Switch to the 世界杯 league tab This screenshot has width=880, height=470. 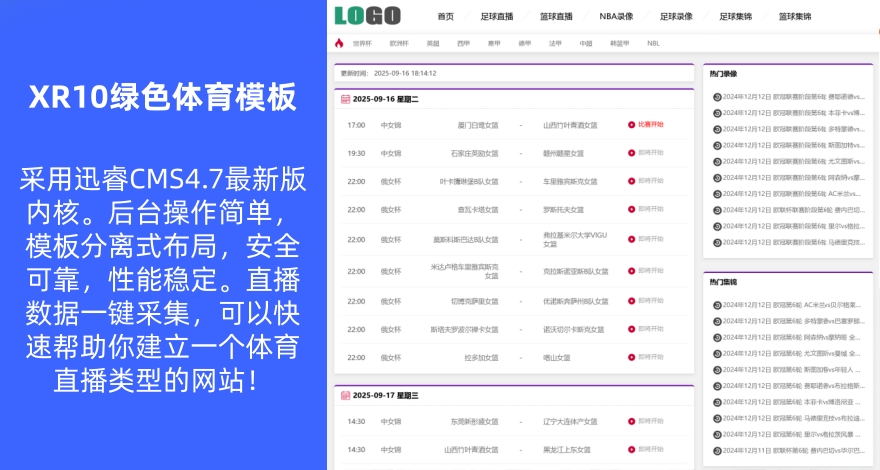pyautogui.click(x=361, y=43)
